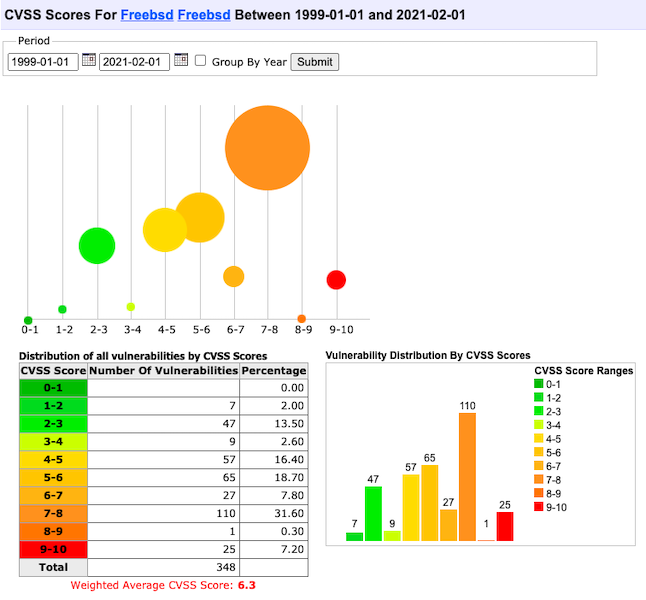
Task: Click the 5-6 amber bubble in chart
Action: (199, 218)
